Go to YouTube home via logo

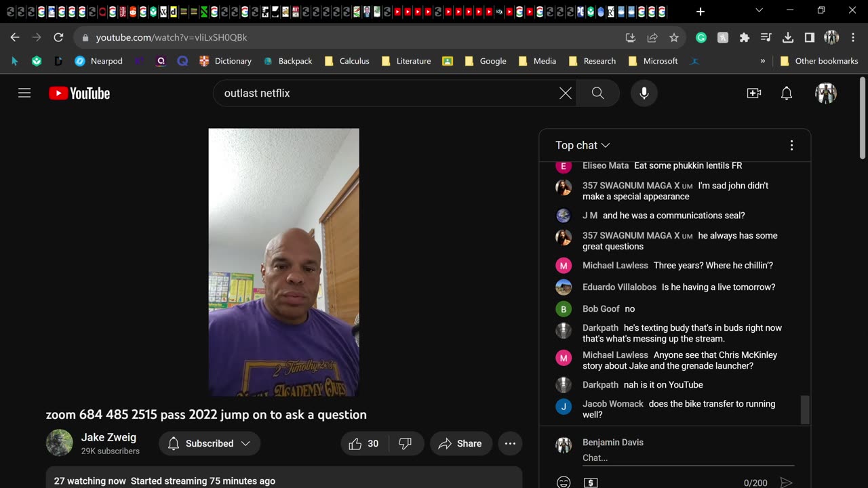coord(79,94)
